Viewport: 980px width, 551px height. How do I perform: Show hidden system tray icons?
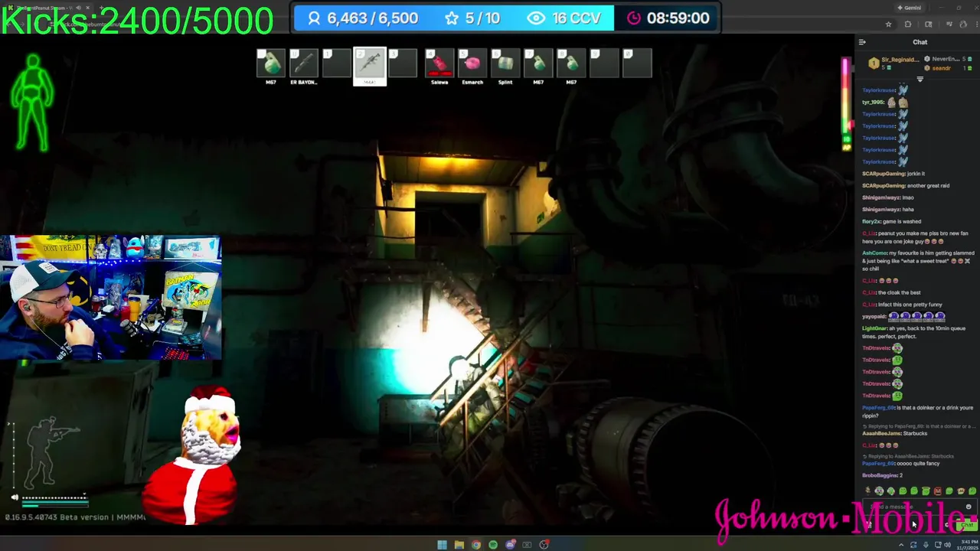[900, 545]
